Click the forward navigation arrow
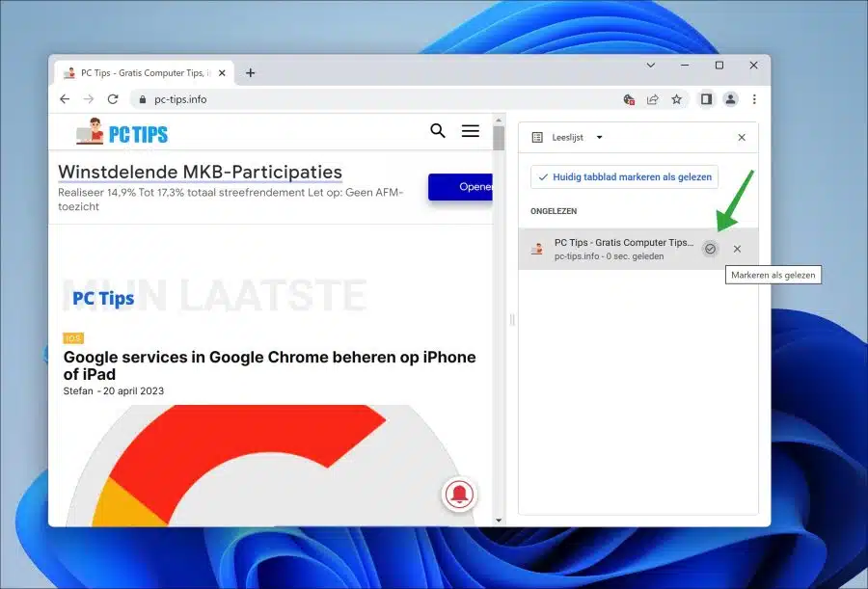 (x=89, y=99)
